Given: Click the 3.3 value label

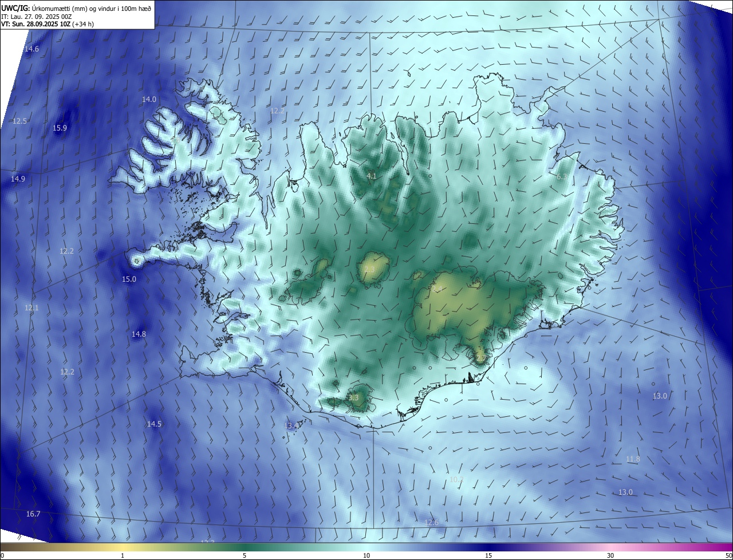Looking at the screenshot, I should 353,397.
